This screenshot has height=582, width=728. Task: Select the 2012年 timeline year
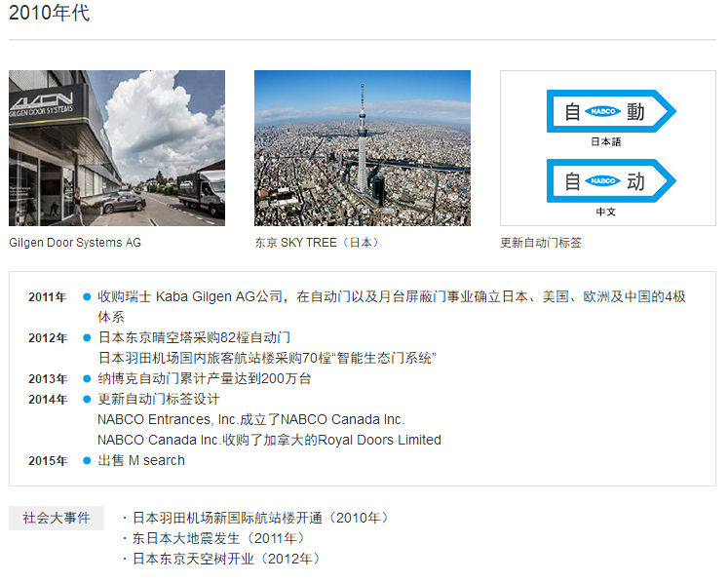point(48,337)
